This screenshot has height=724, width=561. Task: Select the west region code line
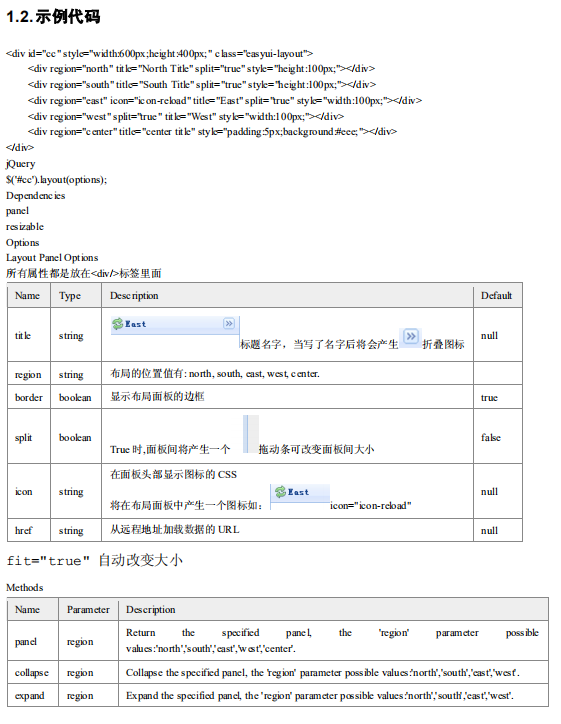coord(186,116)
